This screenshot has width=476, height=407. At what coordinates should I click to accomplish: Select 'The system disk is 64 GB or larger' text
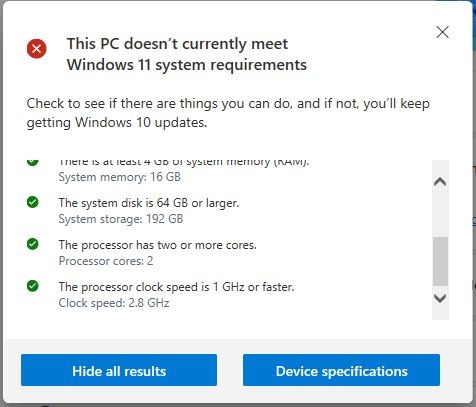pos(149,203)
